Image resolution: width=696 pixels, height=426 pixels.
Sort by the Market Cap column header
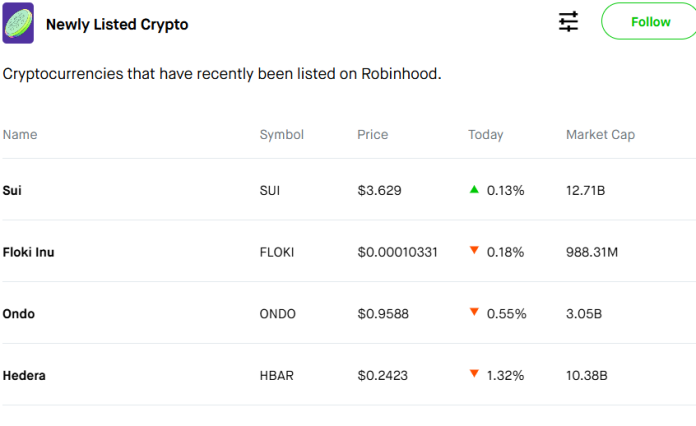pos(600,135)
